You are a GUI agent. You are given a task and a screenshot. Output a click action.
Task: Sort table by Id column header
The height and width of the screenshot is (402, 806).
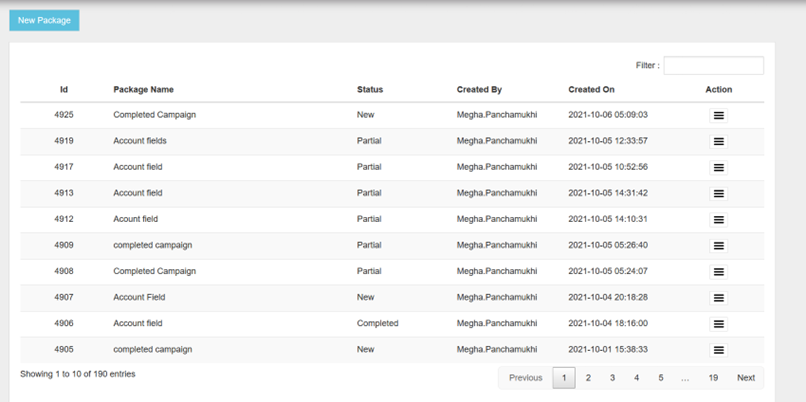[x=64, y=90]
